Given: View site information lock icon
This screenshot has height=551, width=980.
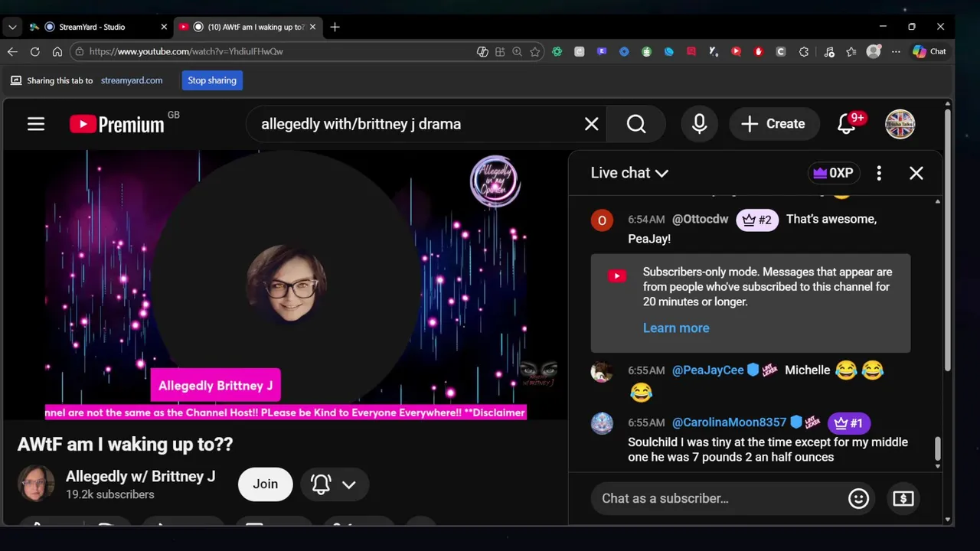Looking at the screenshot, I should [80, 51].
